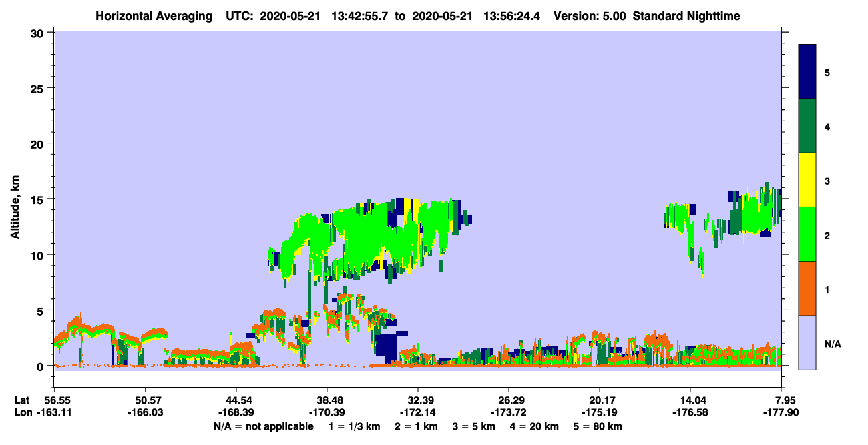Click the 'Lon' row label
The width and height of the screenshot is (868, 445).
[x=22, y=413]
